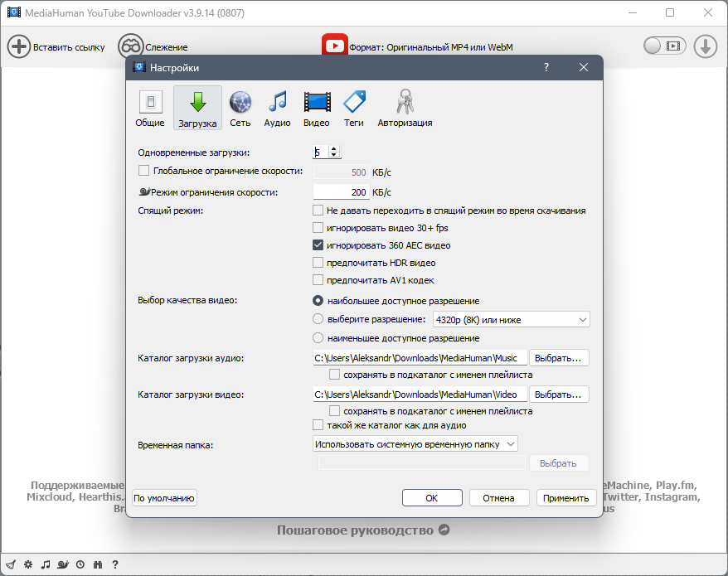Screen dimensions: 728x576
Task: Click the Применить apply button
Action: [x=566, y=498]
